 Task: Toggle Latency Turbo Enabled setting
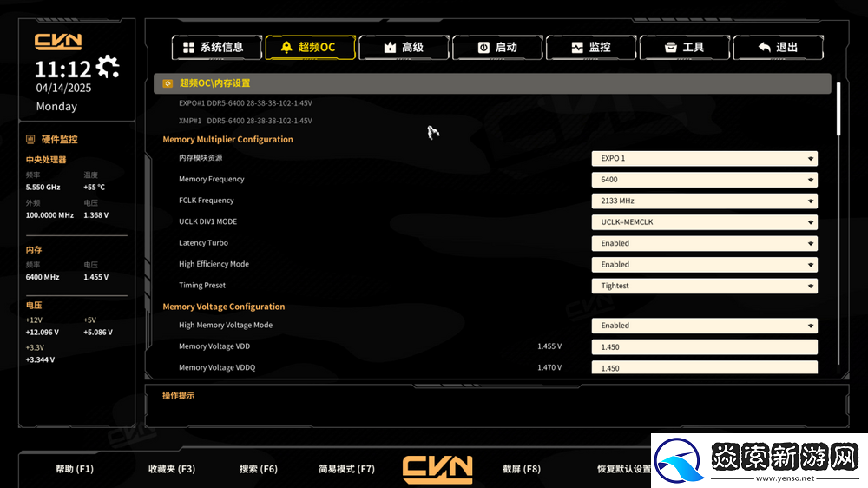[704, 243]
